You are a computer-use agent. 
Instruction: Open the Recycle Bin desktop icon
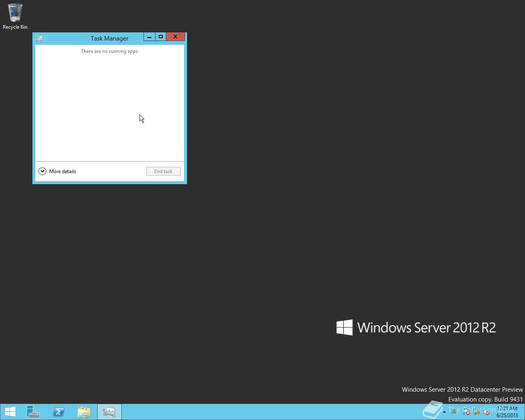pyautogui.click(x=15, y=16)
